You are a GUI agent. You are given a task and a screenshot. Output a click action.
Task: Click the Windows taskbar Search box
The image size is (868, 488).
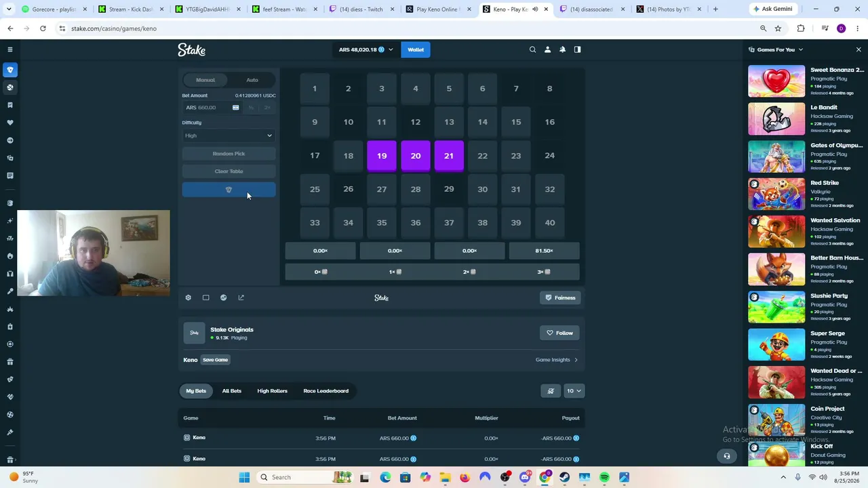click(x=303, y=477)
